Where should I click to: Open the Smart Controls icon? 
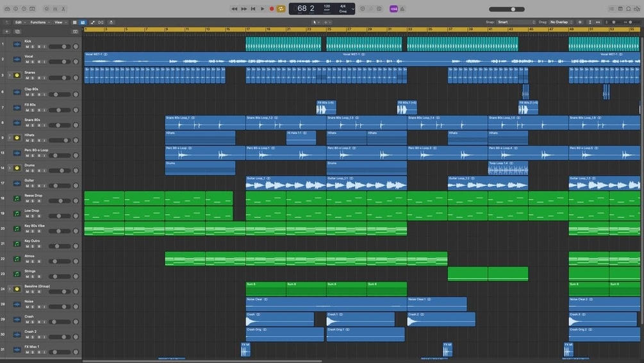tap(46, 8)
